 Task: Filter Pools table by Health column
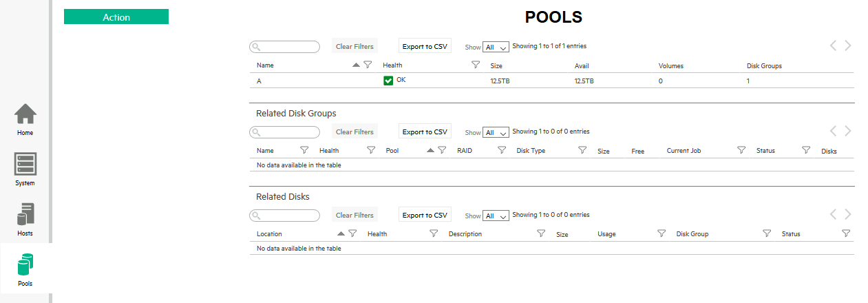tap(476, 65)
